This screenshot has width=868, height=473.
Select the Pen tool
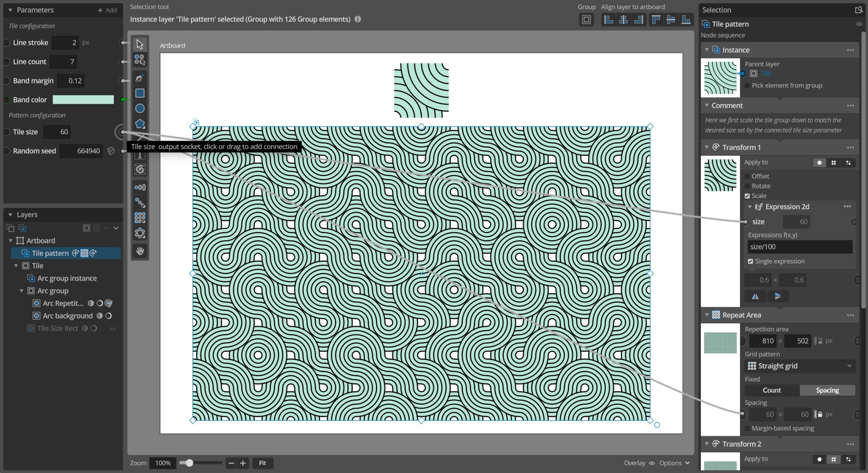pyautogui.click(x=140, y=77)
